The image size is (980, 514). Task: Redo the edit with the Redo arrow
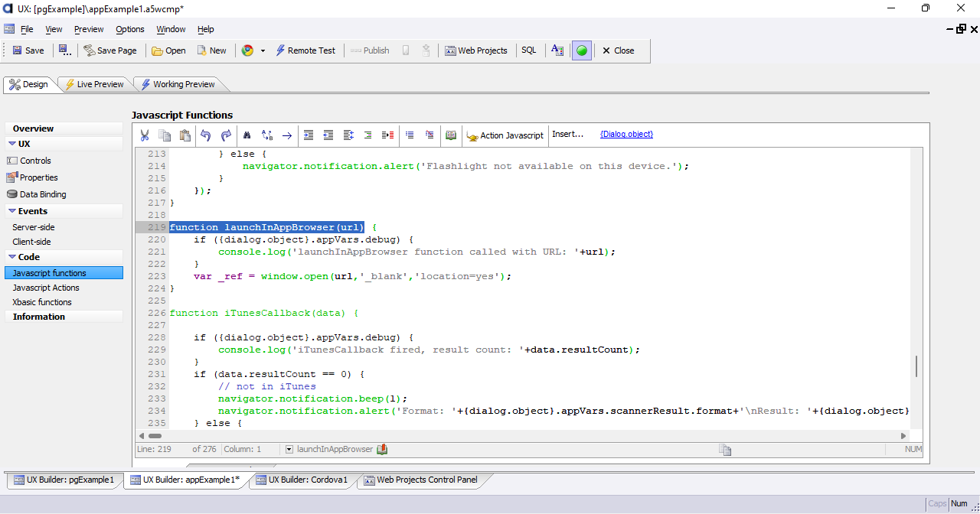226,135
